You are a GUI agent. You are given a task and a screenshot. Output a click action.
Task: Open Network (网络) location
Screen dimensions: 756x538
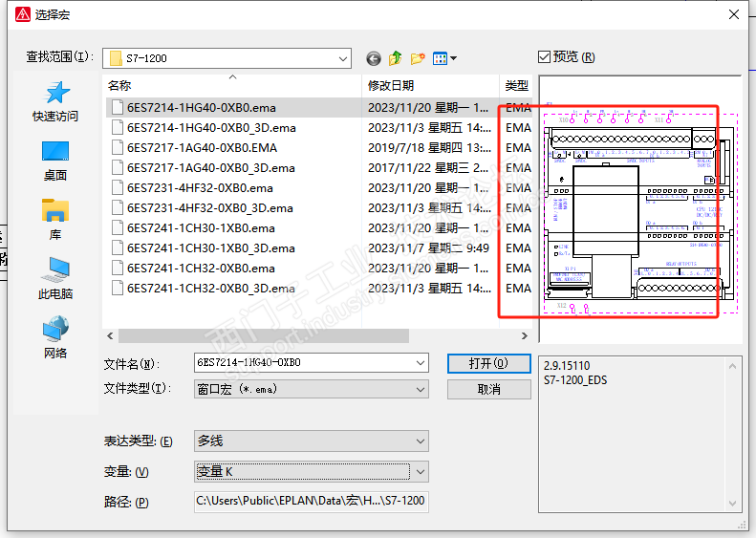point(55,337)
